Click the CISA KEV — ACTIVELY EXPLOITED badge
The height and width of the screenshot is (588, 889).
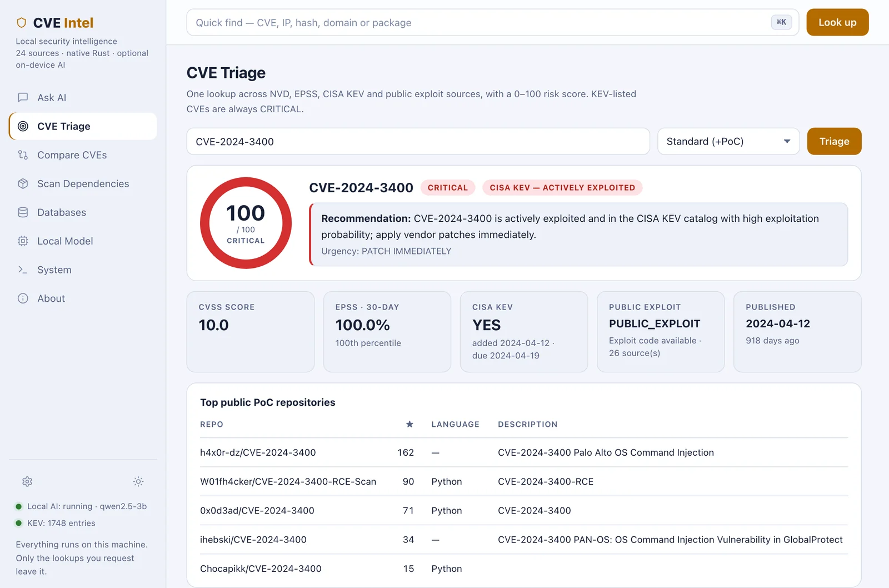click(x=562, y=188)
